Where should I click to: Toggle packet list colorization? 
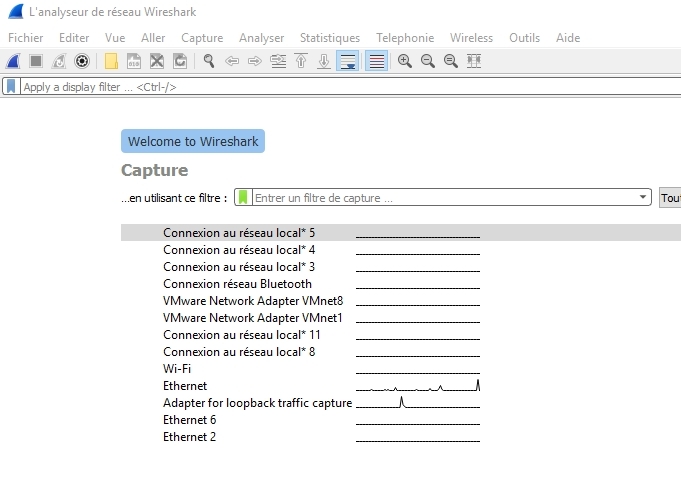(x=376, y=61)
